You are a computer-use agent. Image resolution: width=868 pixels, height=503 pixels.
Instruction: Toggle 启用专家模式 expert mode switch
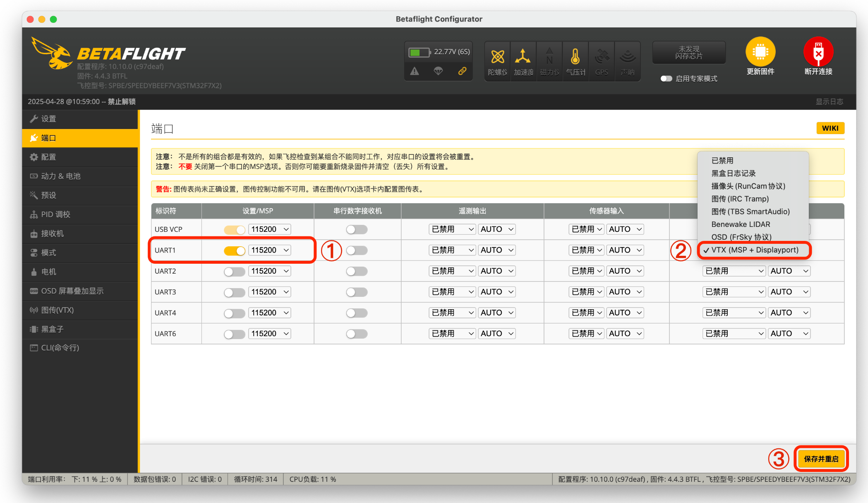pos(666,79)
